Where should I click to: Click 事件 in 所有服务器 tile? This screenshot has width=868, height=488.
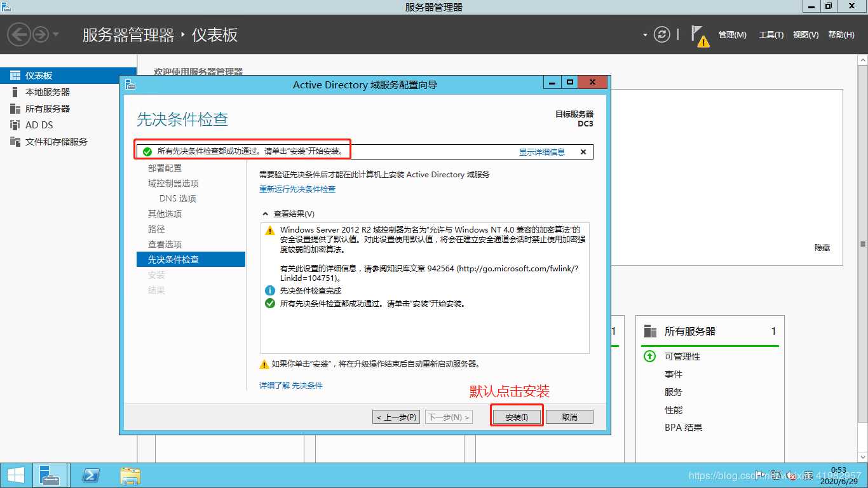674,374
